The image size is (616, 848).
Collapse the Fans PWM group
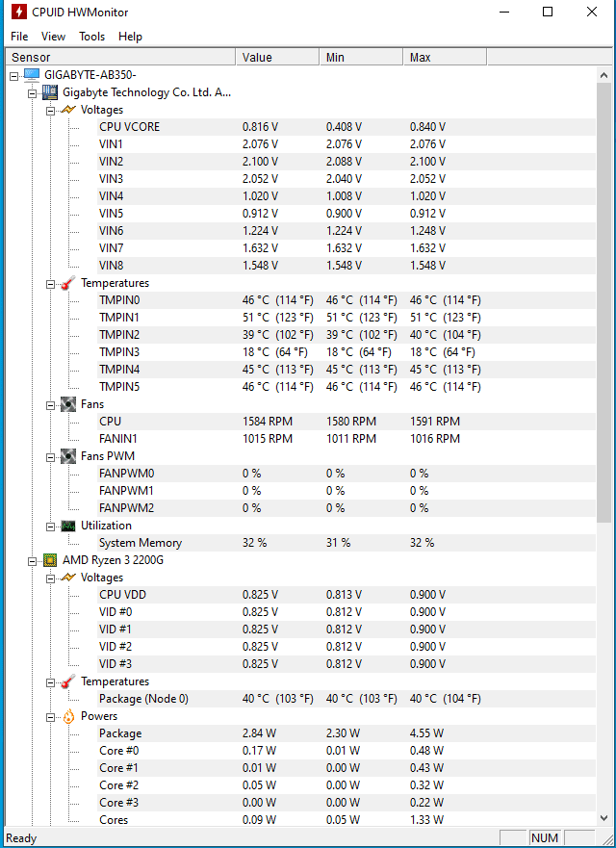tap(51, 457)
